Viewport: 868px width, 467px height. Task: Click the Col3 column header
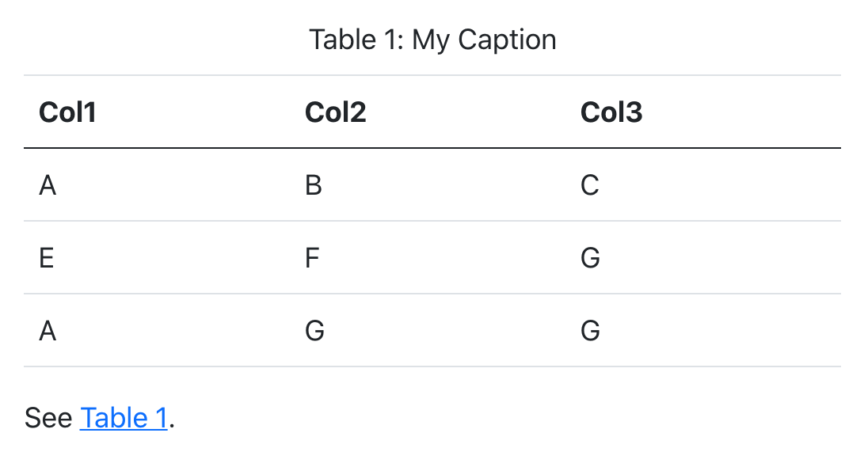pos(611,113)
